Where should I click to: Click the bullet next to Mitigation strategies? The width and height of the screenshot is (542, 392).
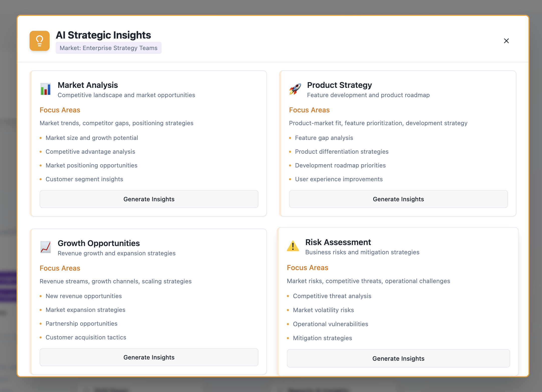pyautogui.click(x=287, y=338)
